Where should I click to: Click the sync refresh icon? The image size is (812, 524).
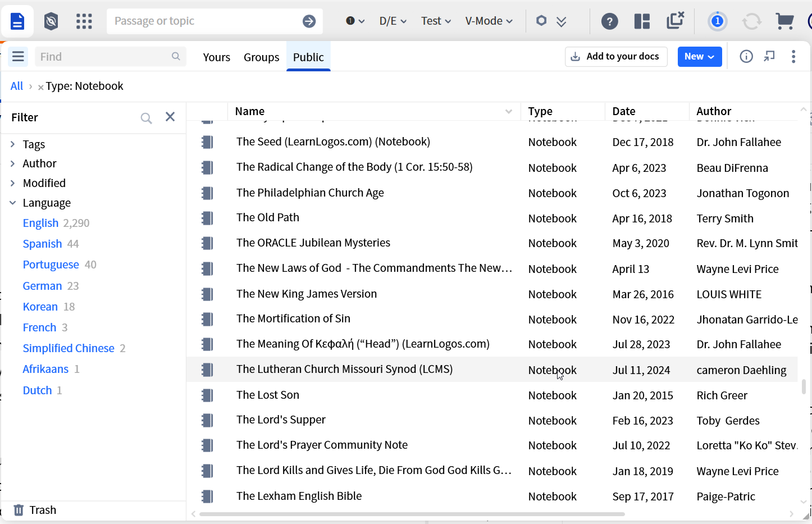click(x=751, y=21)
